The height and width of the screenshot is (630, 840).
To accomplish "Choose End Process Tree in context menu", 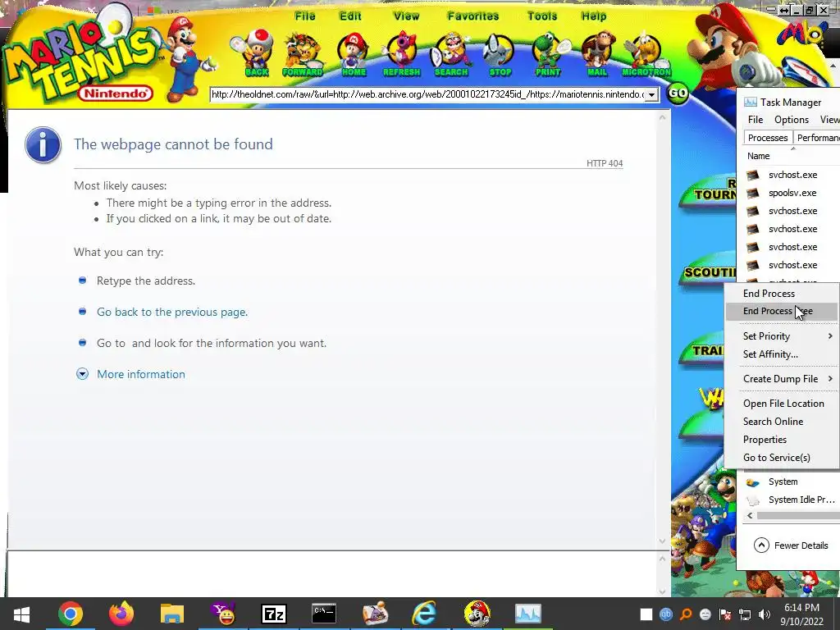I will tap(782, 311).
